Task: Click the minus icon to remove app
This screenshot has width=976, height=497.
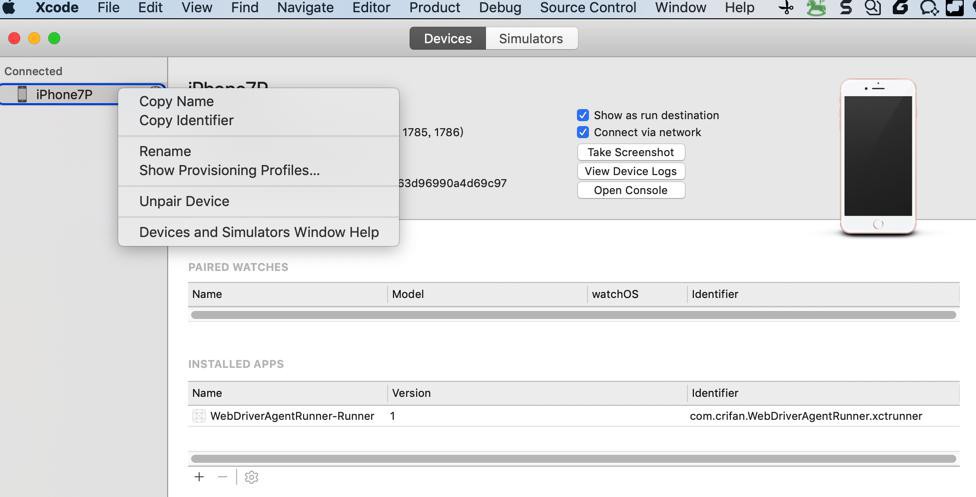Action: click(222, 476)
